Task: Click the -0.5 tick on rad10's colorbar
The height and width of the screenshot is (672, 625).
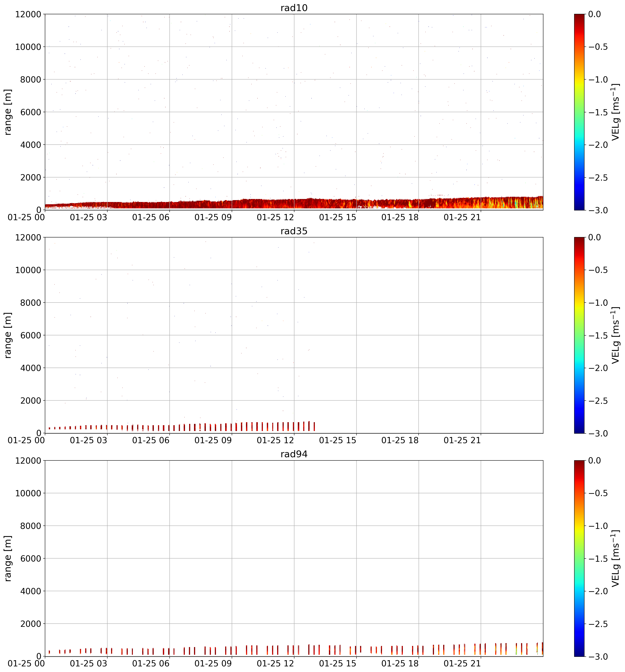Action: pos(598,47)
